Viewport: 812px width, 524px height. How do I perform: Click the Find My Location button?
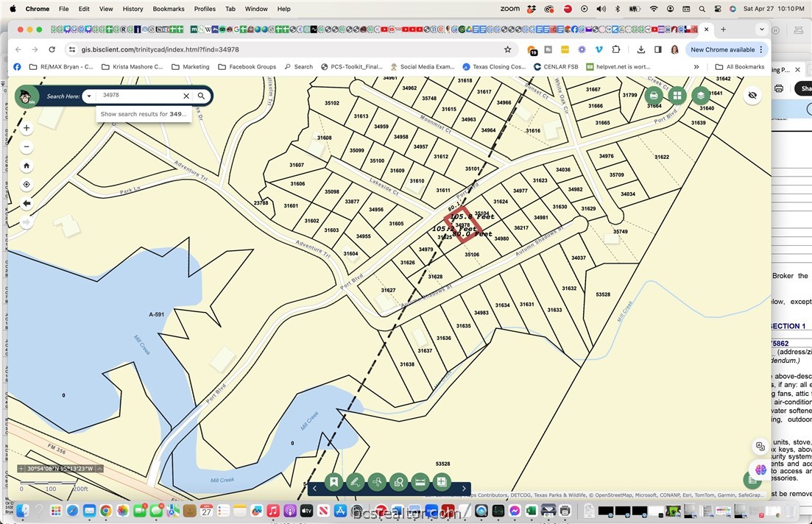pos(27,185)
